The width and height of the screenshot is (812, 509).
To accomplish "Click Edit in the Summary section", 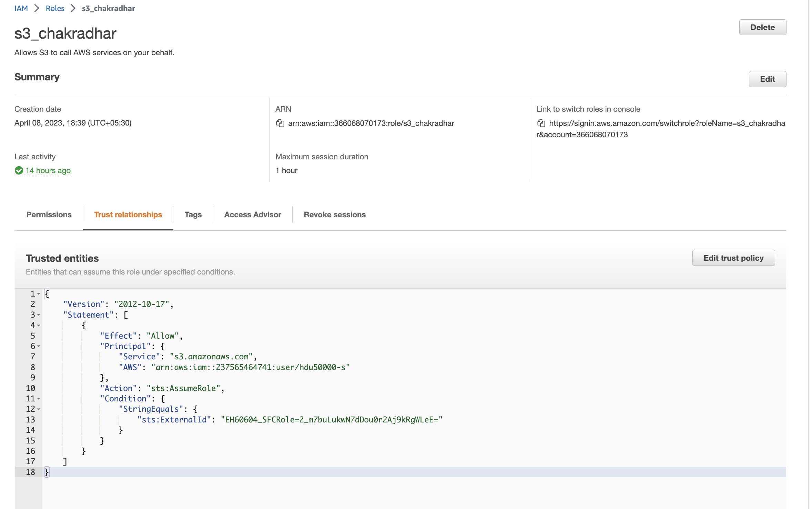I will coord(767,79).
